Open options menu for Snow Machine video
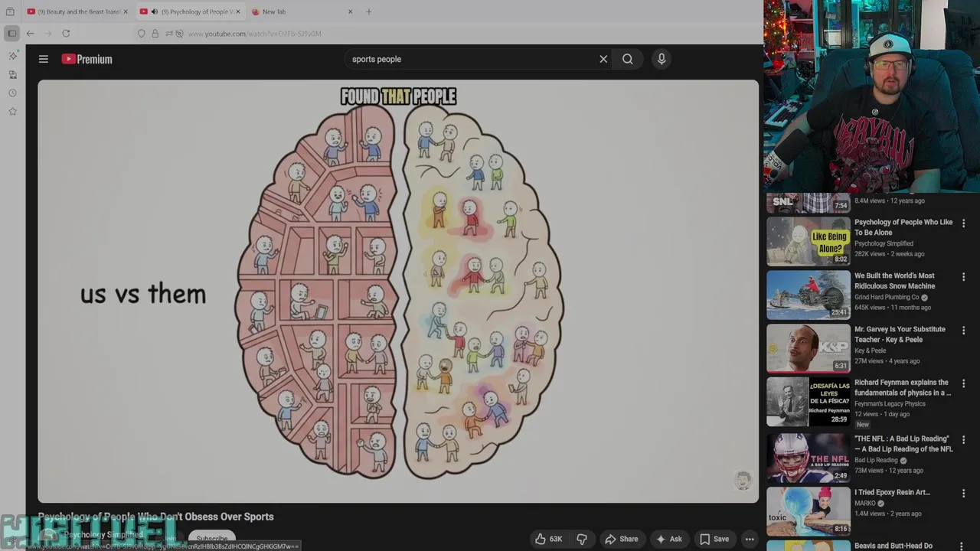 click(964, 277)
